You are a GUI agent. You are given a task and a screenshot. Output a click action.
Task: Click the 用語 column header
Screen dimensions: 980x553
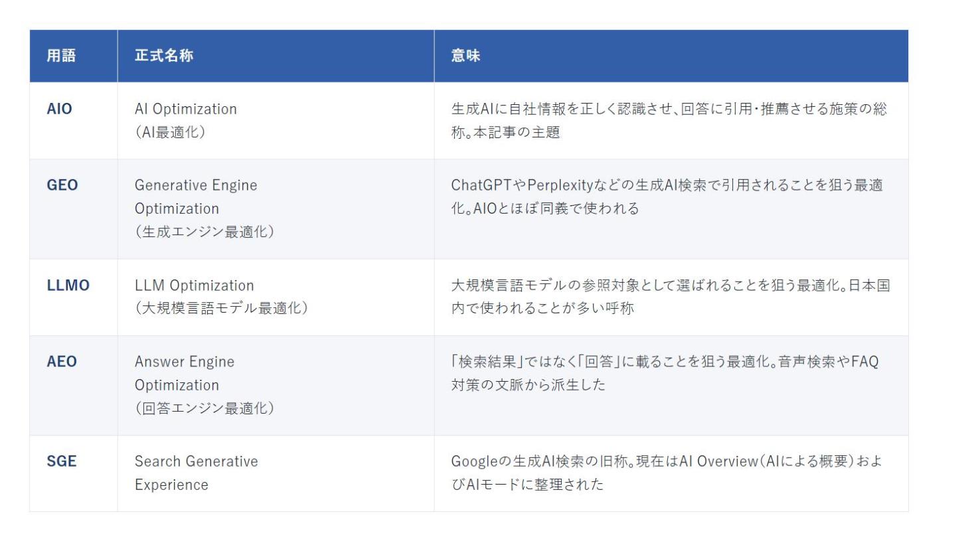[74, 56]
